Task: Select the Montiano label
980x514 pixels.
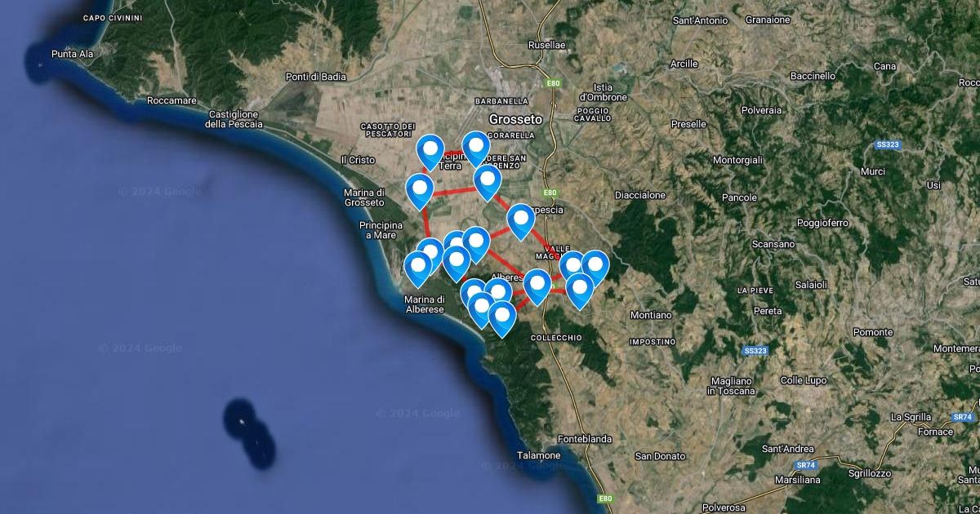Action: (652, 315)
